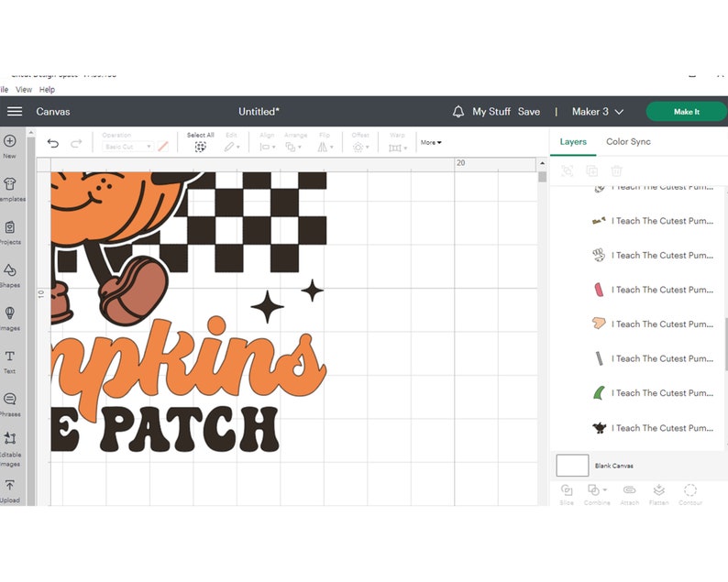The width and height of the screenshot is (728, 582).
Task: Open My Stuff
Action: [491, 112]
